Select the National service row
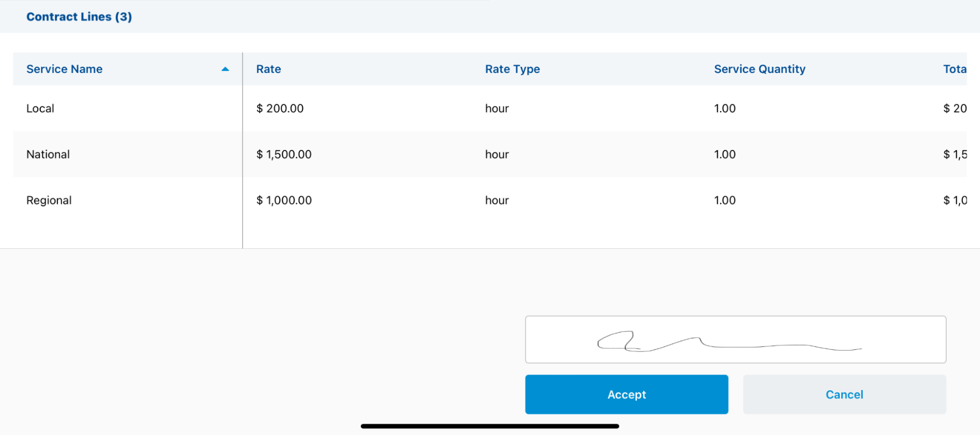The width and height of the screenshot is (980, 435). (48, 154)
